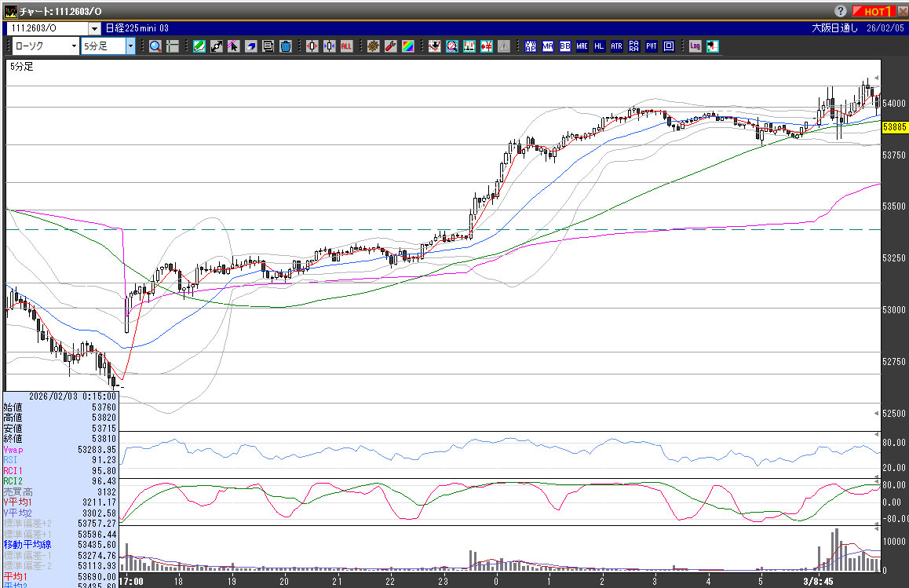
Task: Click the red ALL icon
Action: coord(346,46)
